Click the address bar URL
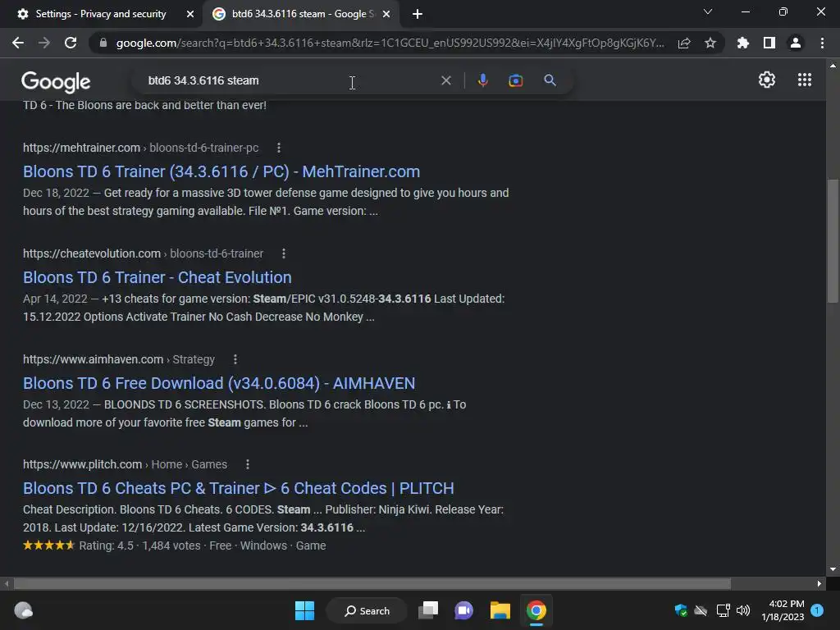The image size is (840, 630). coord(390,43)
